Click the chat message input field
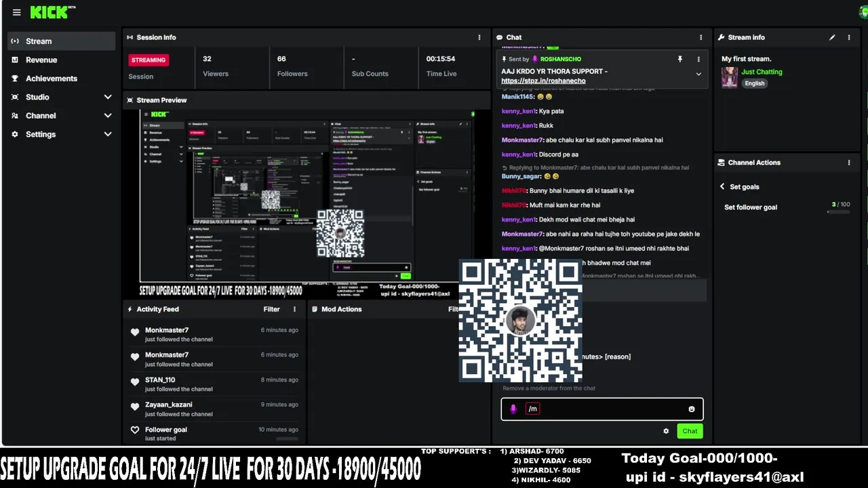868x488 pixels. tap(602, 409)
